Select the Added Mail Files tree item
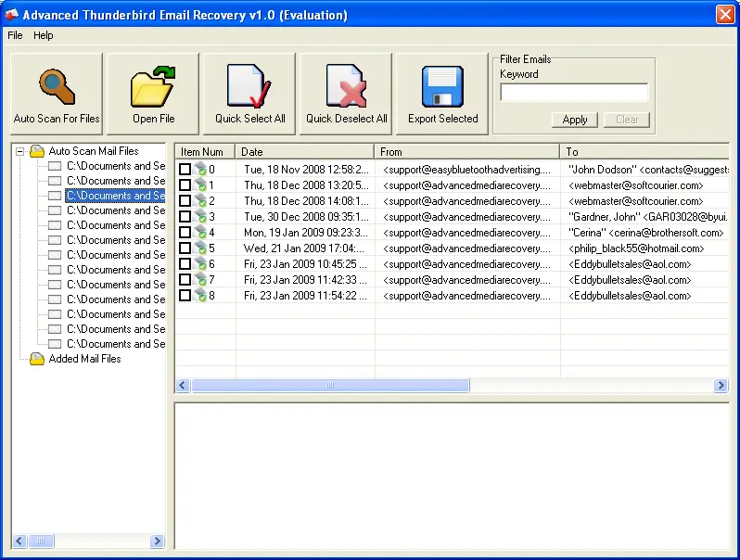This screenshot has height=560, width=740. 85,359
